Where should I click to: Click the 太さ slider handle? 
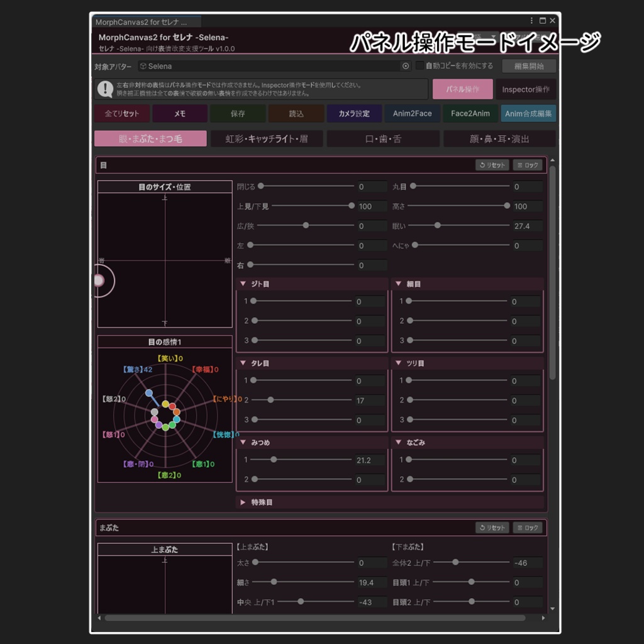[x=255, y=562]
